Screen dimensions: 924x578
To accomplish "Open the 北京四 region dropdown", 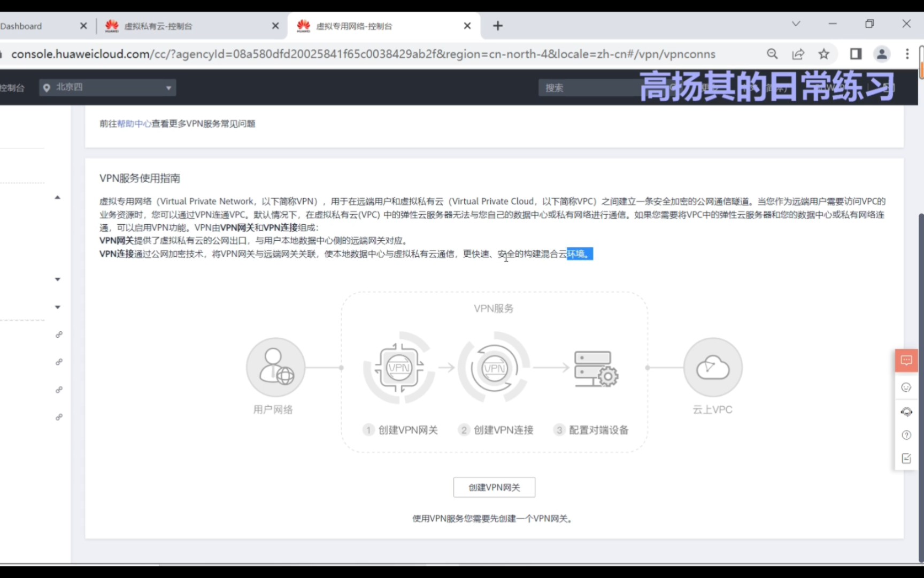I will 107,88.
